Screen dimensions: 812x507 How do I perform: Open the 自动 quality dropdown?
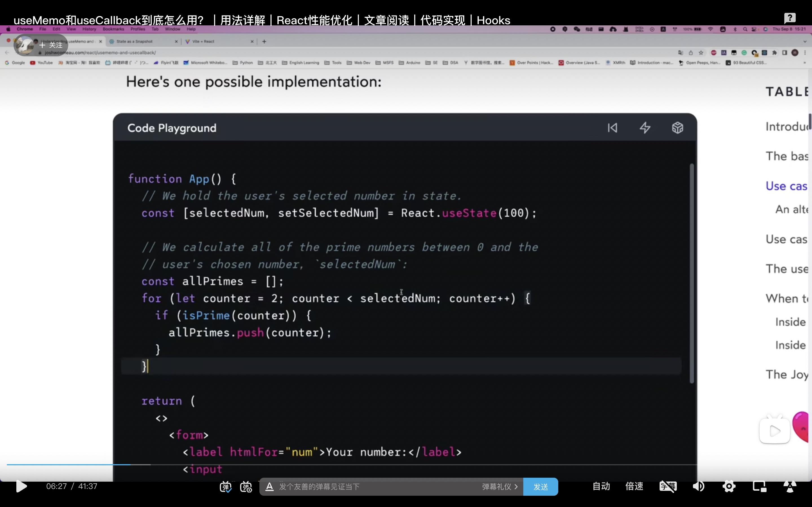[601, 486]
